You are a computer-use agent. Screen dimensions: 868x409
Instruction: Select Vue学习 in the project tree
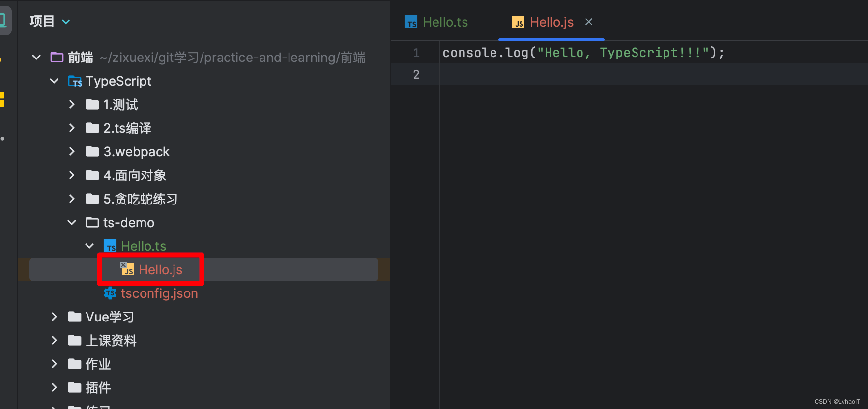(110, 317)
